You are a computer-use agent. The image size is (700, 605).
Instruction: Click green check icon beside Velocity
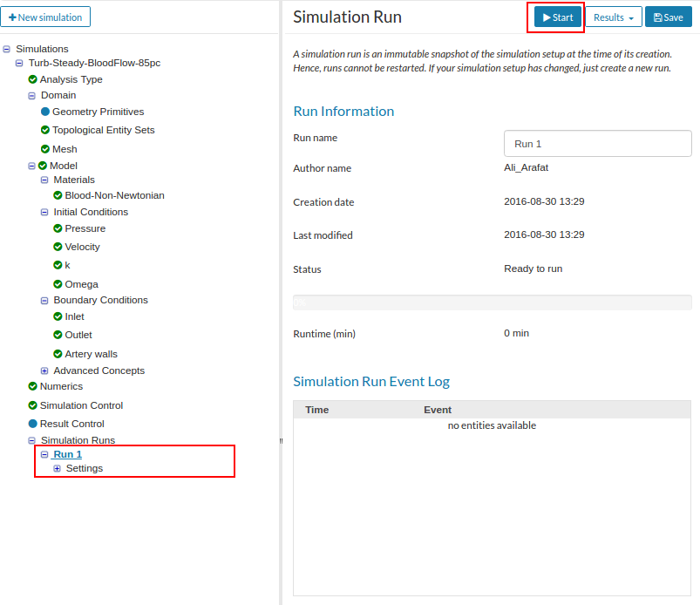click(x=58, y=247)
